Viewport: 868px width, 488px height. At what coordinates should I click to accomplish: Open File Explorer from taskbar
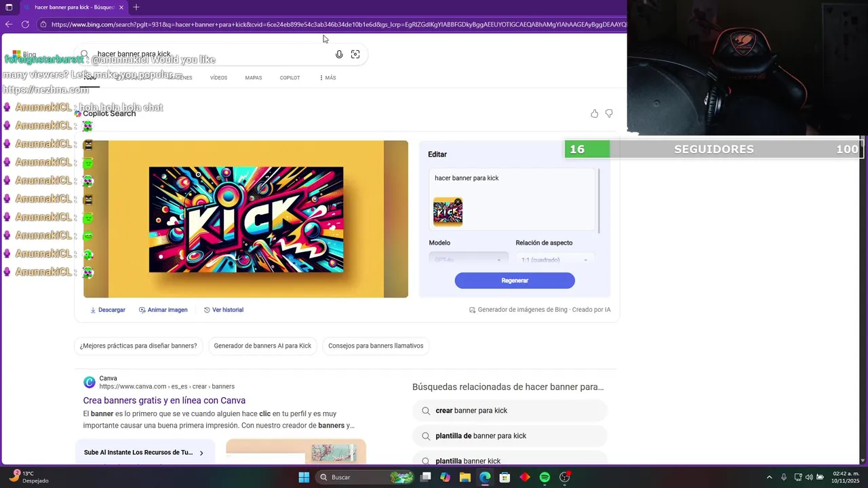tap(465, 477)
